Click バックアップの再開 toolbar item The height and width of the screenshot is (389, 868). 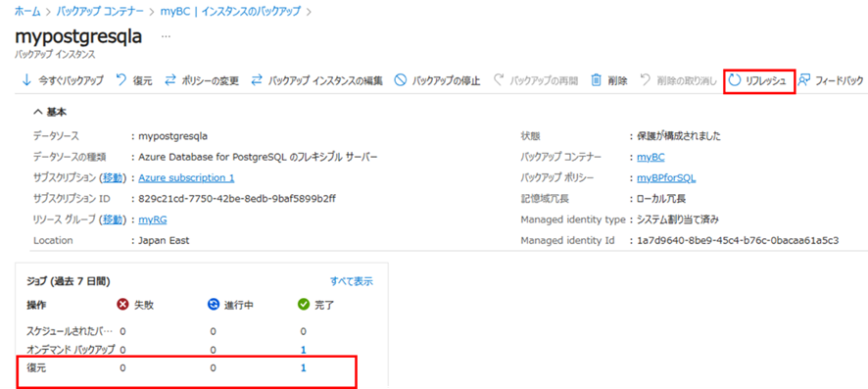(536, 80)
